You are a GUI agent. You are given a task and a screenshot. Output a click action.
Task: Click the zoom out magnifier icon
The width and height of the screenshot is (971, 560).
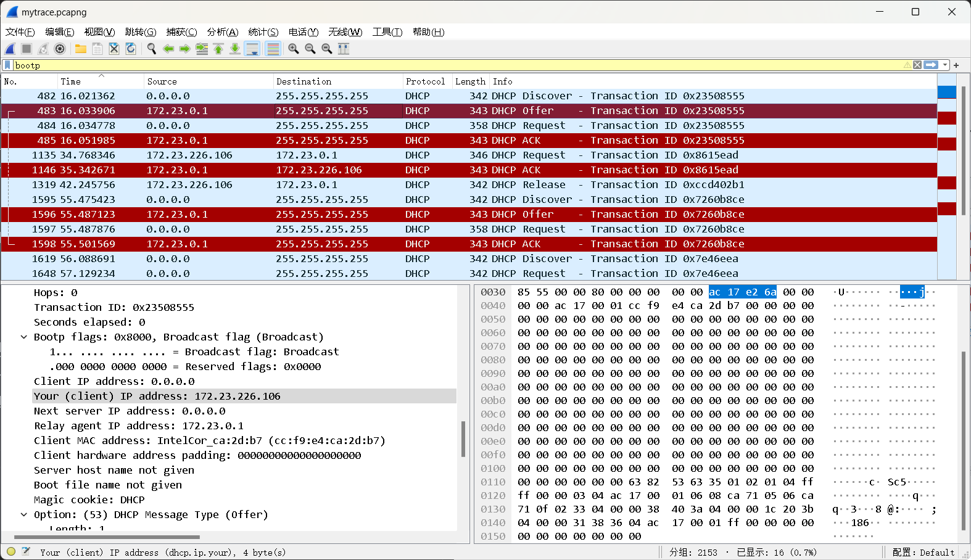pyautogui.click(x=310, y=49)
